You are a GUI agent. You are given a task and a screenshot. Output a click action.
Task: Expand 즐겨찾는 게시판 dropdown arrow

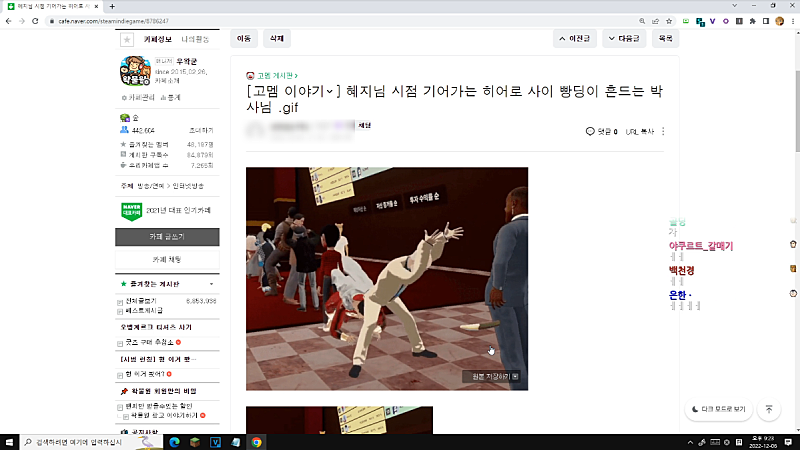click(x=211, y=284)
